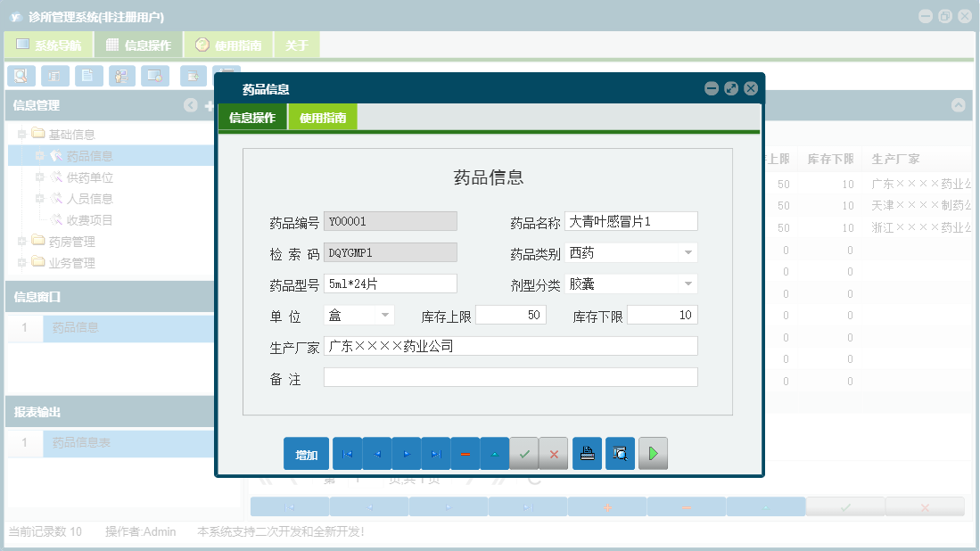Cancel editing with the red X icon
Image resolution: width=980 pixels, height=551 pixels.
pyautogui.click(x=553, y=453)
